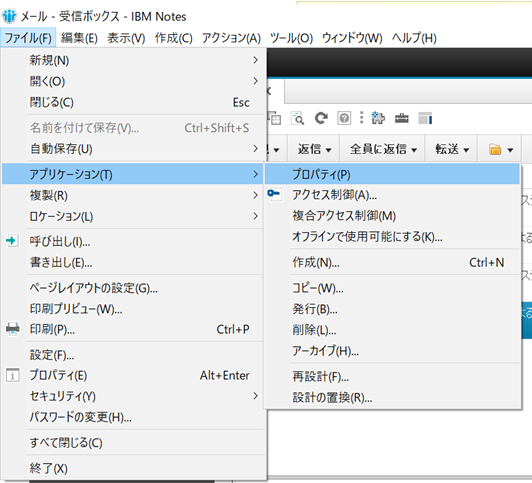
Task: Click the key icon beside アクセス制御(A)
Action: coord(274,194)
